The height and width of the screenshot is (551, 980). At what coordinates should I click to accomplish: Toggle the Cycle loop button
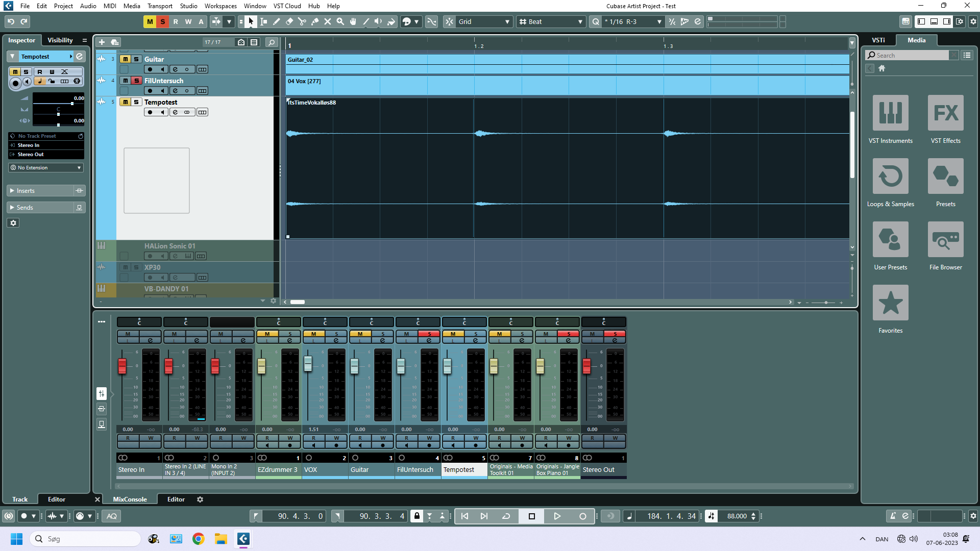[x=506, y=516]
